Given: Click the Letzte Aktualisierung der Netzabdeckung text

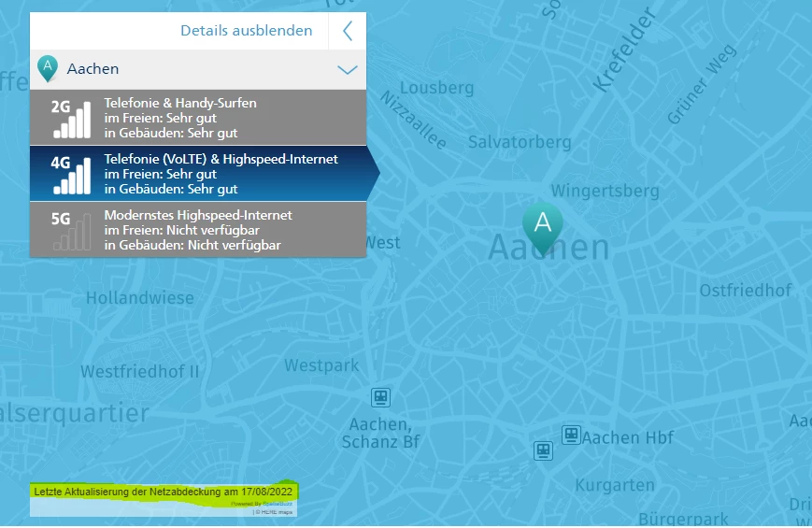Looking at the screenshot, I should (x=164, y=492).
